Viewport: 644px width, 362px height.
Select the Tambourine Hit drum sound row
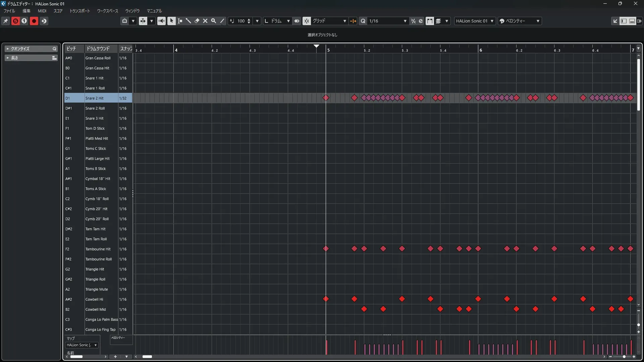point(98,249)
